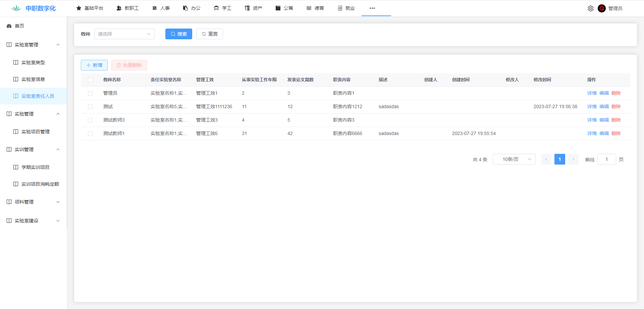Click 删除 link for the 测试 row
The image size is (644, 309).
click(616, 106)
